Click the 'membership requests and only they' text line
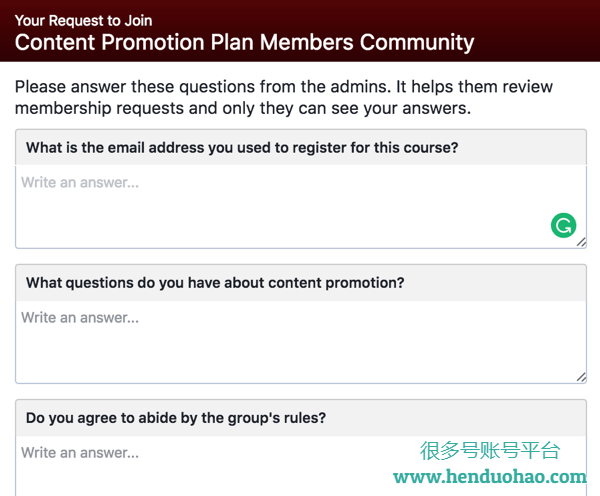Screen dimensions: 600x496 click(243, 108)
